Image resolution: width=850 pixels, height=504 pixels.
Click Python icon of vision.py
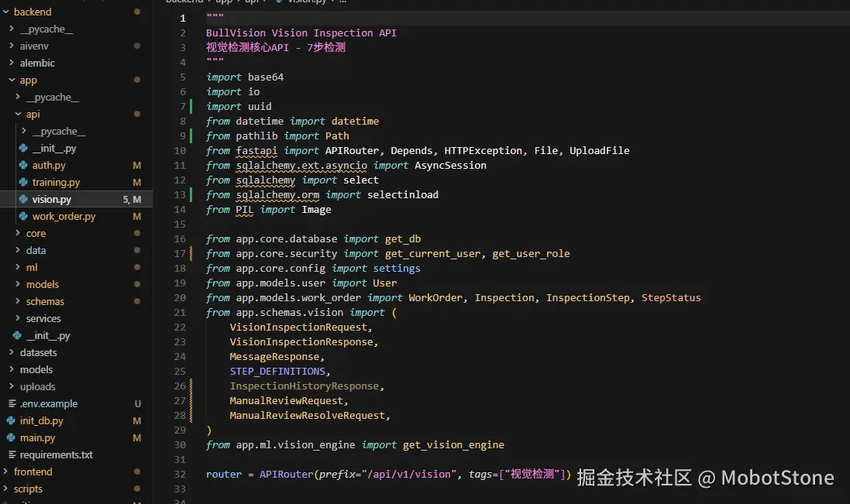point(23,199)
